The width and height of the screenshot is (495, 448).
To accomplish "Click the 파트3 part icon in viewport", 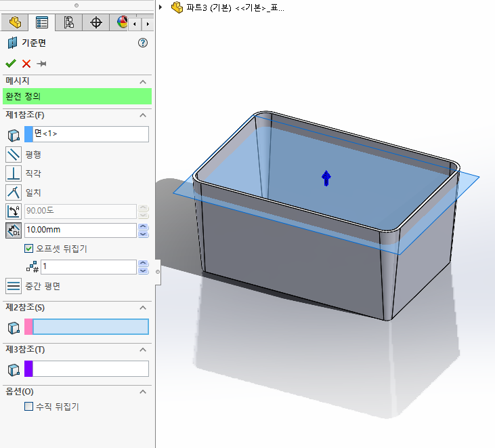I will point(177,7).
